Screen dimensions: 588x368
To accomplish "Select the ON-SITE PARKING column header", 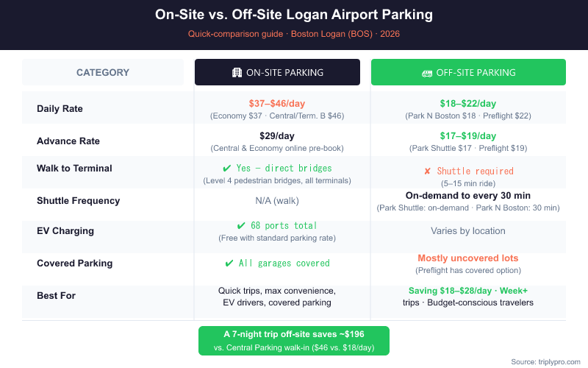I will (x=277, y=73).
